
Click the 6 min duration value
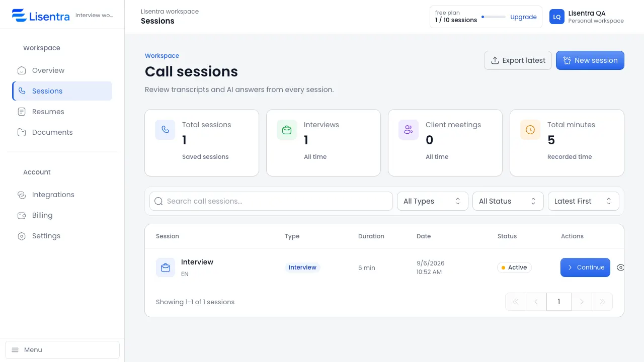coord(367,267)
